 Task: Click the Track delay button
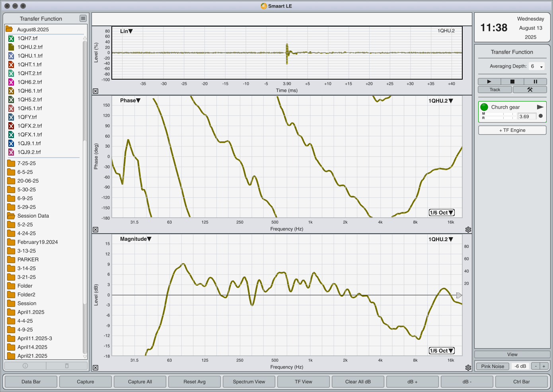click(495, 90)
